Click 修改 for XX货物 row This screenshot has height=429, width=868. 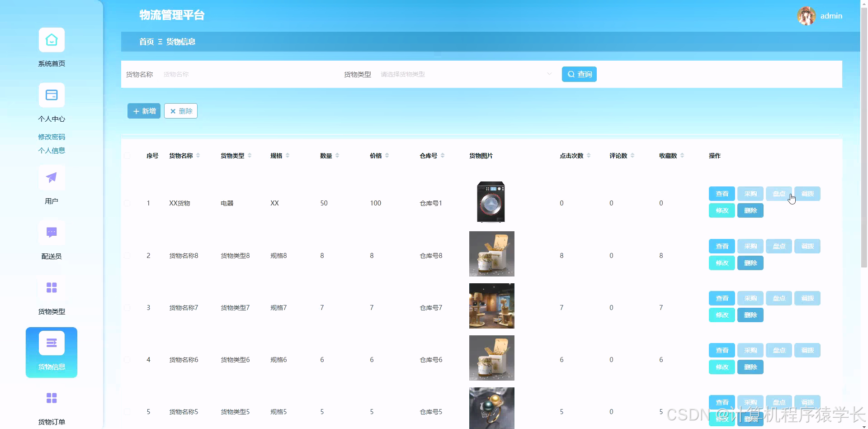tap(722, 210)
